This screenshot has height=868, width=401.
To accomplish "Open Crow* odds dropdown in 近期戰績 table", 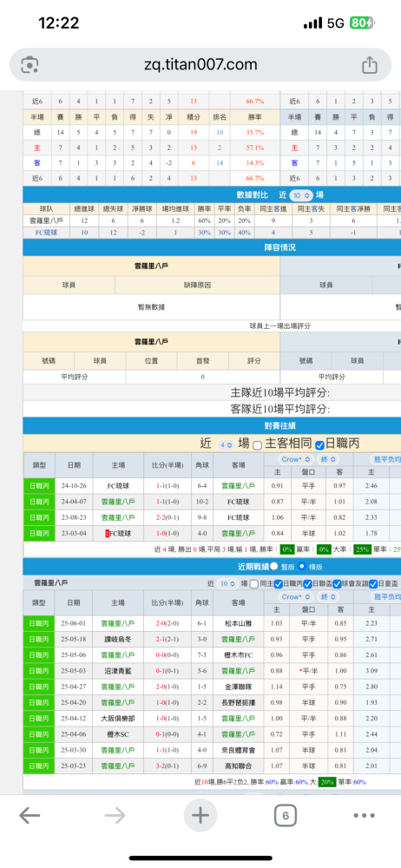I will click(x=296, y=597).
